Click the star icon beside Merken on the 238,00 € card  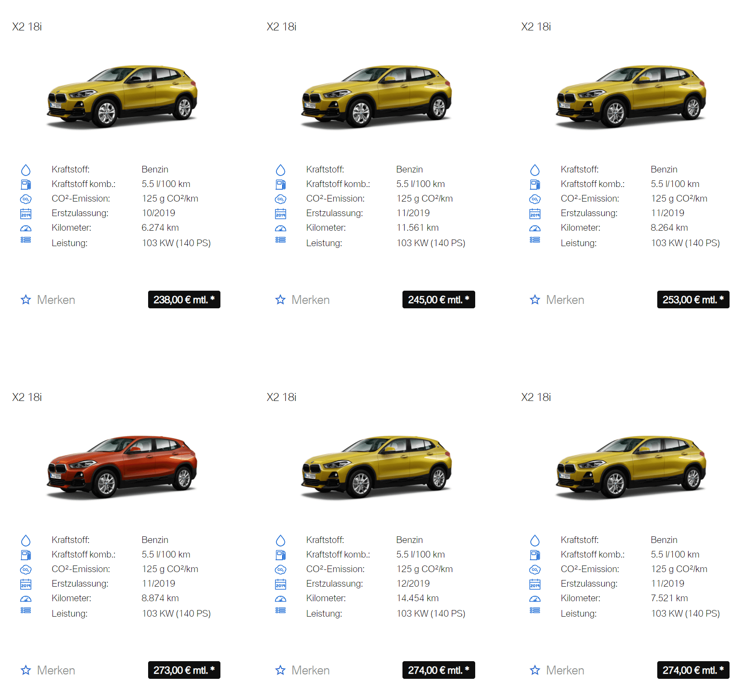pyautogui.click(x=26, y=300)
